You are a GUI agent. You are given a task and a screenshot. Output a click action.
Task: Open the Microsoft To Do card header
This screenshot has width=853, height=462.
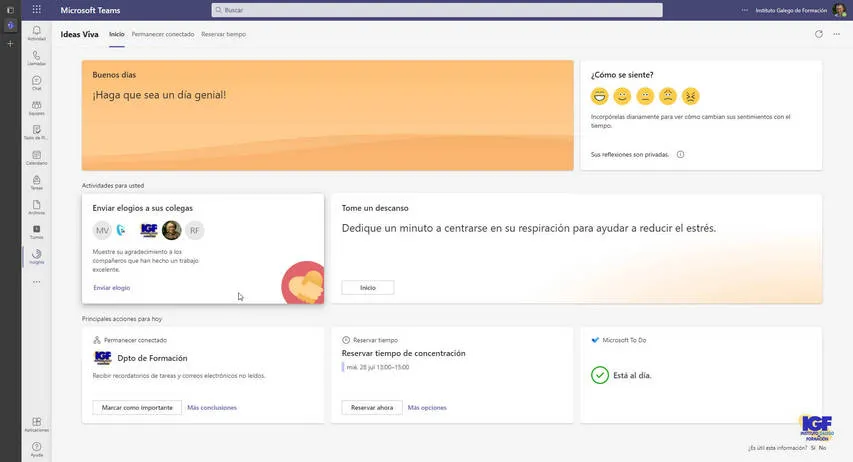pos(619,340)
